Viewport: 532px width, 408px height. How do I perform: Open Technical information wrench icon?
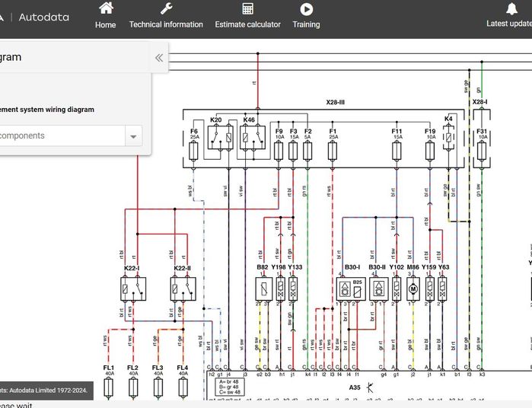(x=166, y=8)
